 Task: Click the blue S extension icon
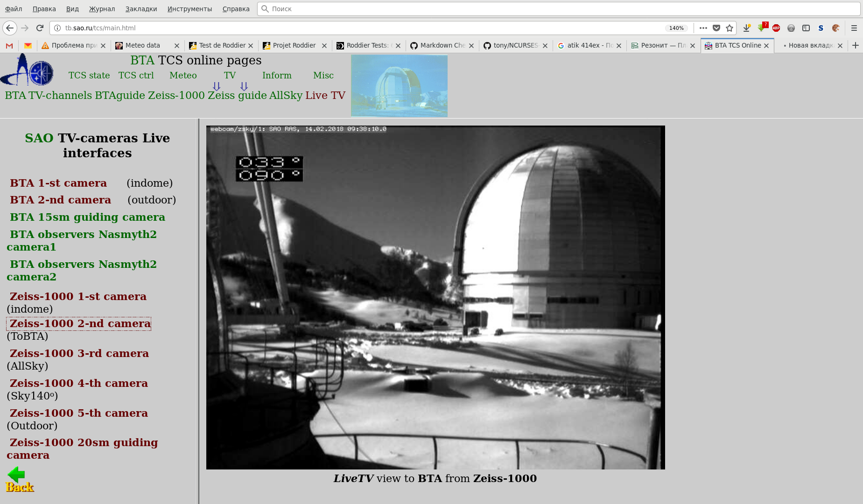coord(821,28)
